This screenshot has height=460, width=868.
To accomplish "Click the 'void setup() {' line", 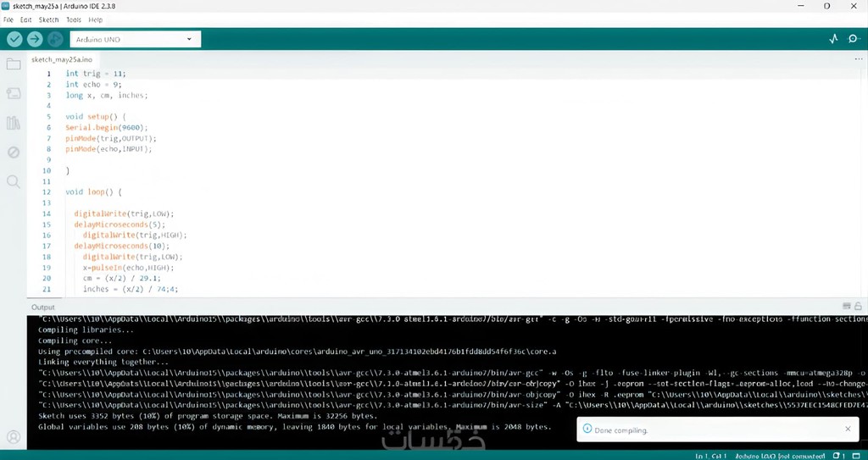I will (96, 117).
